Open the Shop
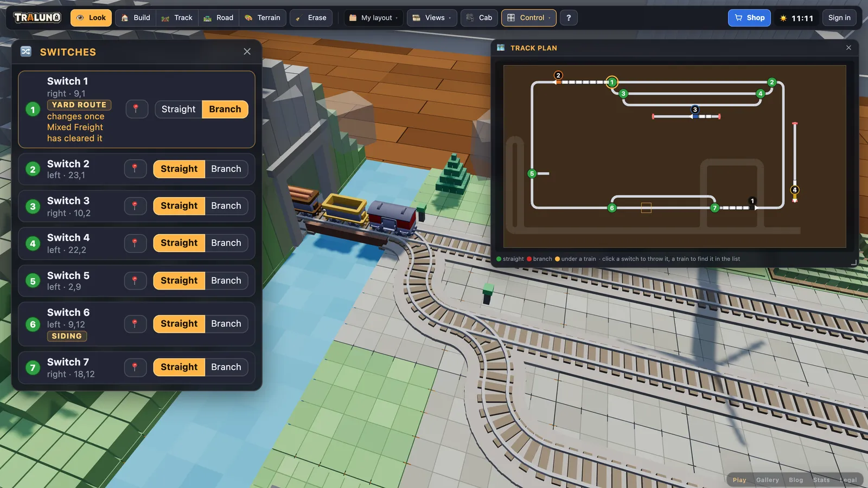868x488 pixels. [x=749, y=18]
